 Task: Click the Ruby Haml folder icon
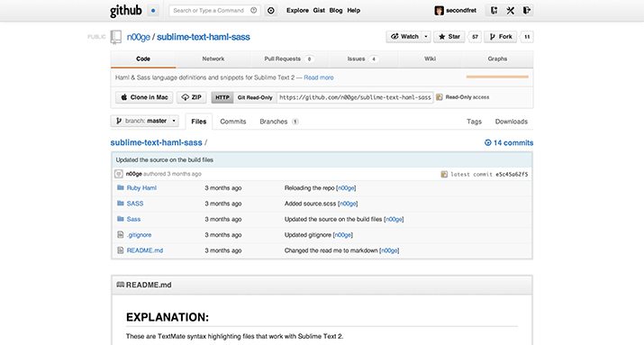click(x=121, y=187)
